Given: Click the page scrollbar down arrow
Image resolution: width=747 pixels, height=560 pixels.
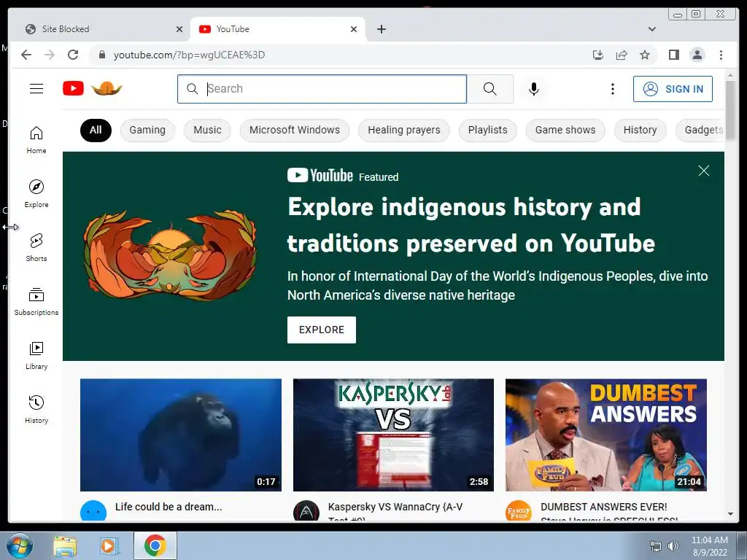Looking at the screenshot, I should [730, 514].
